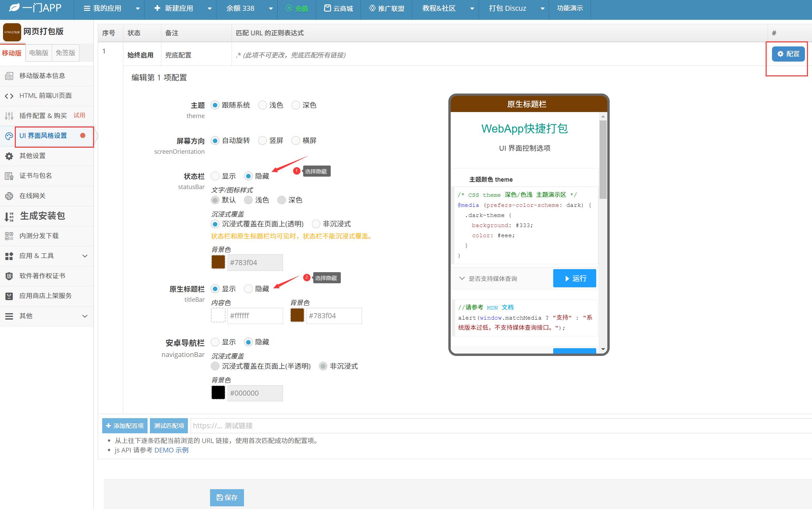This screenshot has height=509, width=812.
Task: Click the plus icon in 添加配置项
Action: (108, 426)
